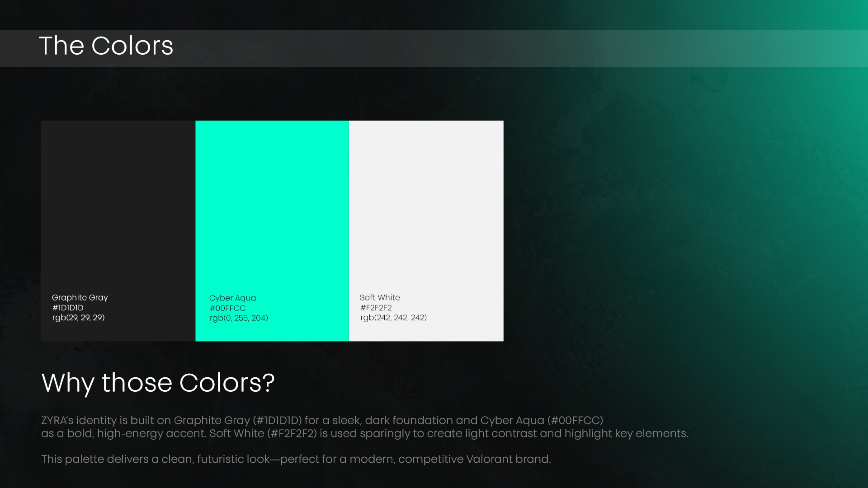Click the 'Cyber Aqua' label text
The width and height of the screenshot is (868, 488).
pyautogui.click(x=232, y=298)
